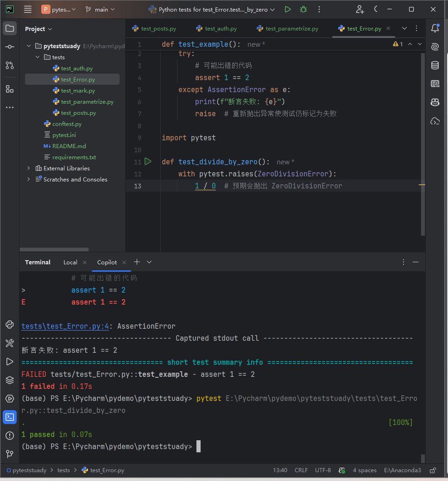Go to next highlighted error arrow

point(420,44)
